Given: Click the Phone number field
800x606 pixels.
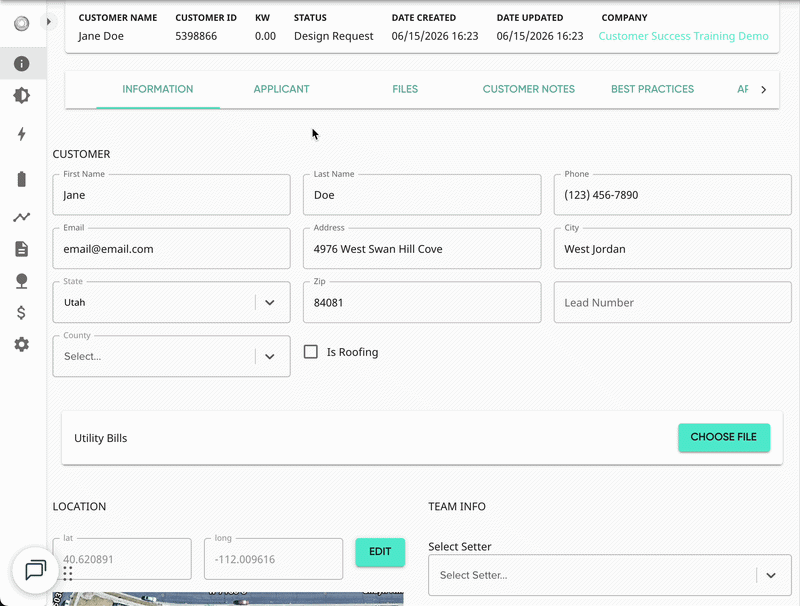Looking at the screenshot, I should pyautogui.click(x=672, y=195).
